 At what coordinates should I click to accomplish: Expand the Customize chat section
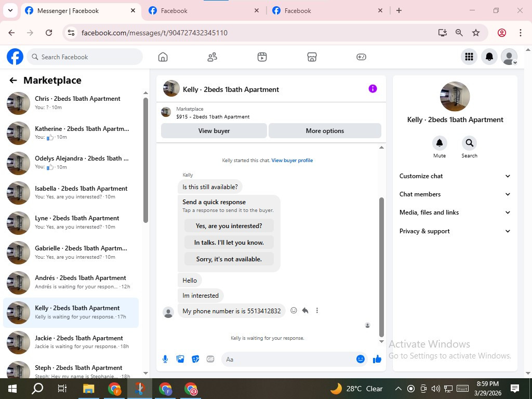[455, 176]
